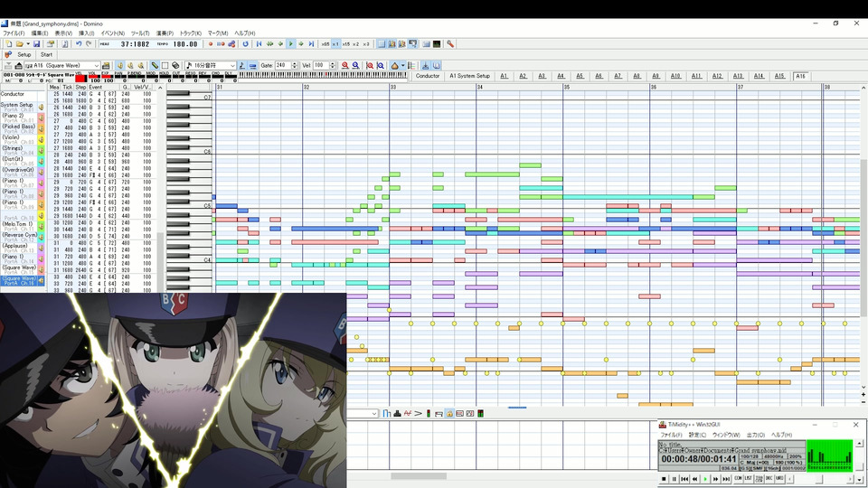Click the Gate value field
This screenshot has width=868, height=488.
(x=282, y=65)
